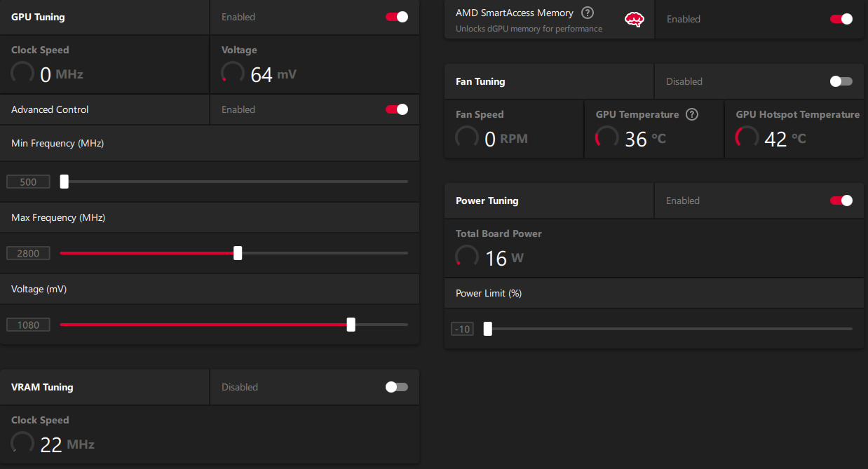Click the GPU Hotspot Temperature gauge icon

pos(747,137)
